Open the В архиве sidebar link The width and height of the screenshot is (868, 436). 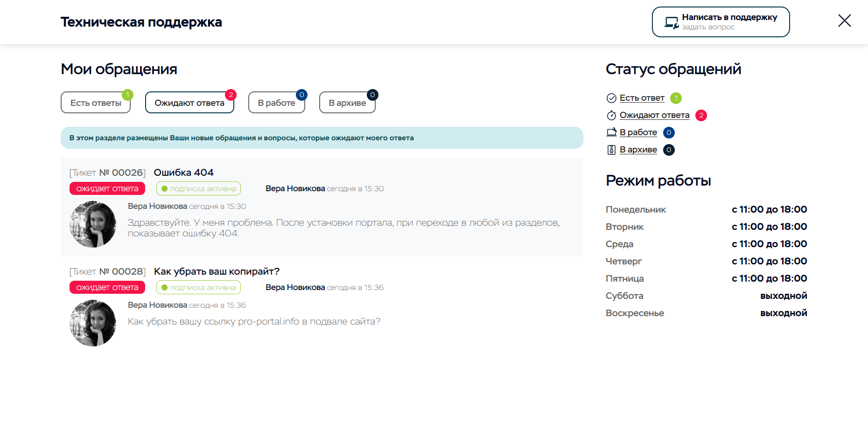click(x=638, y=150)
